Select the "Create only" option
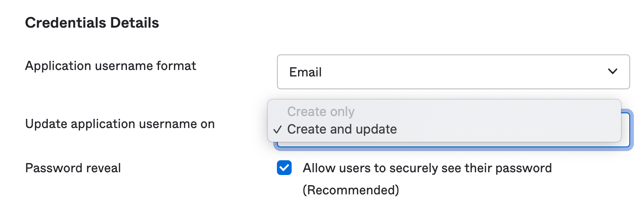Screen dimensions: 644x210 point(321,111)
